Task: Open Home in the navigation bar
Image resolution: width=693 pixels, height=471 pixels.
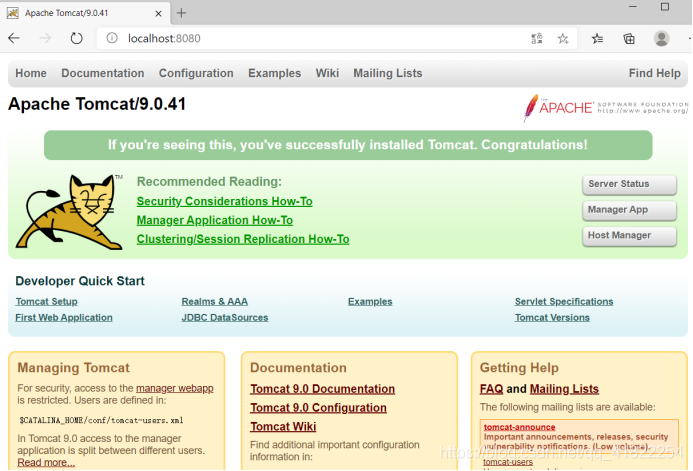Action: [31, 73]
